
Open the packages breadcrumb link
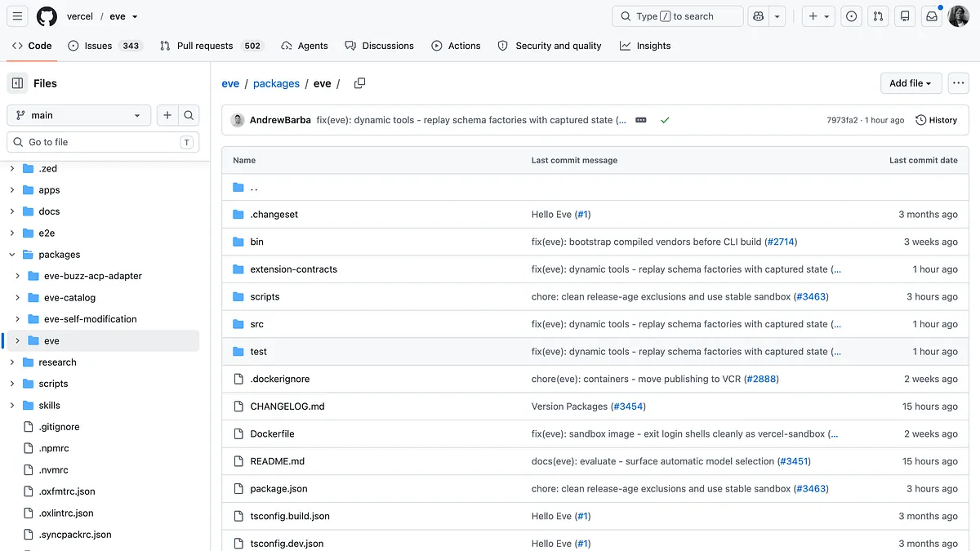276,83
